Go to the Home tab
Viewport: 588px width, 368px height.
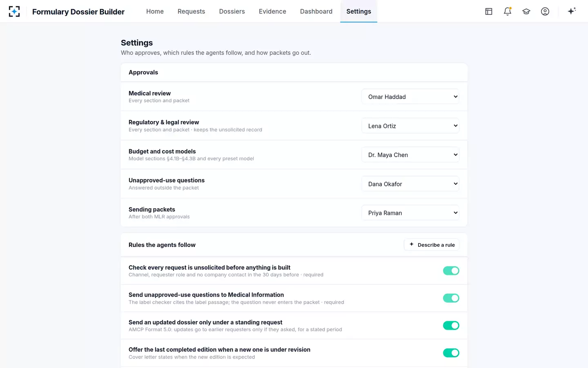tap(155, 11)
